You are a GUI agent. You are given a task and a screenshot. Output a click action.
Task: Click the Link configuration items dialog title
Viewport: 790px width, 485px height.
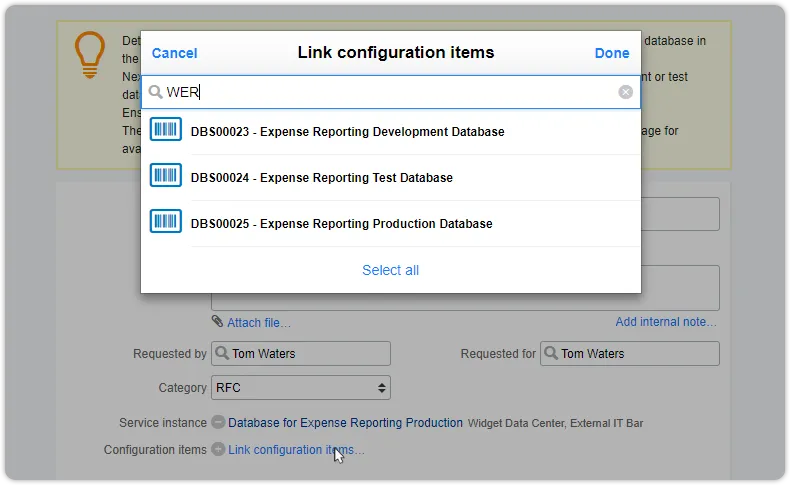coord(396,52)
